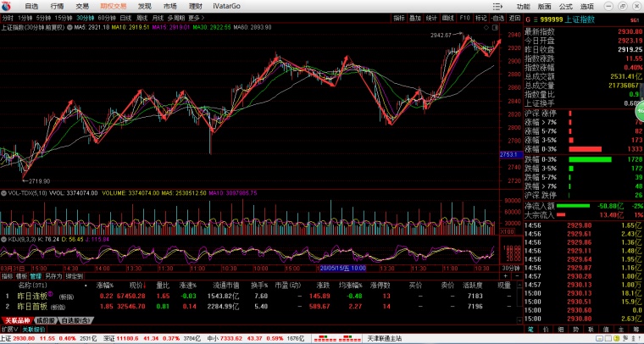Switch to the 成份股 tab
Image resolution: width=644 pixels, height=344 pixels.
tap(45, 320)
